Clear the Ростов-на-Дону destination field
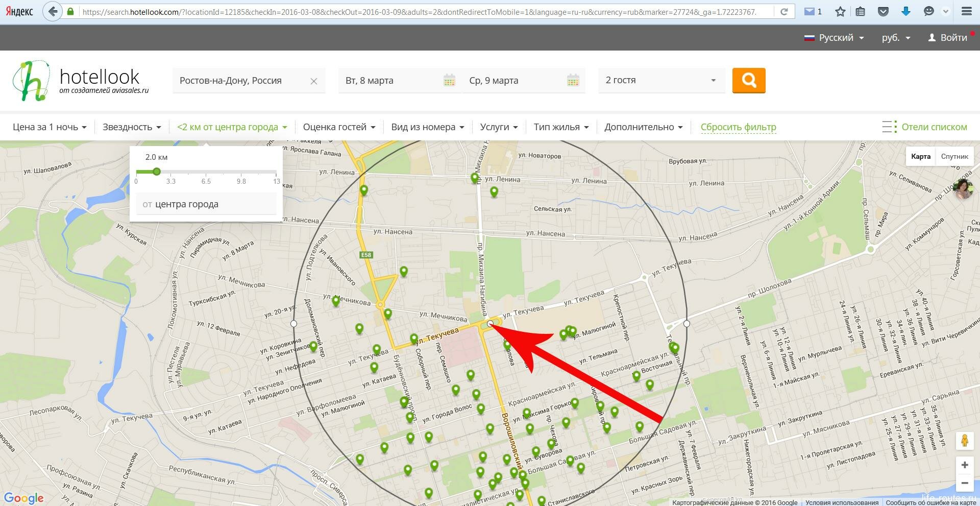Screen dimensions: 980x506 [x=314, y=81]
